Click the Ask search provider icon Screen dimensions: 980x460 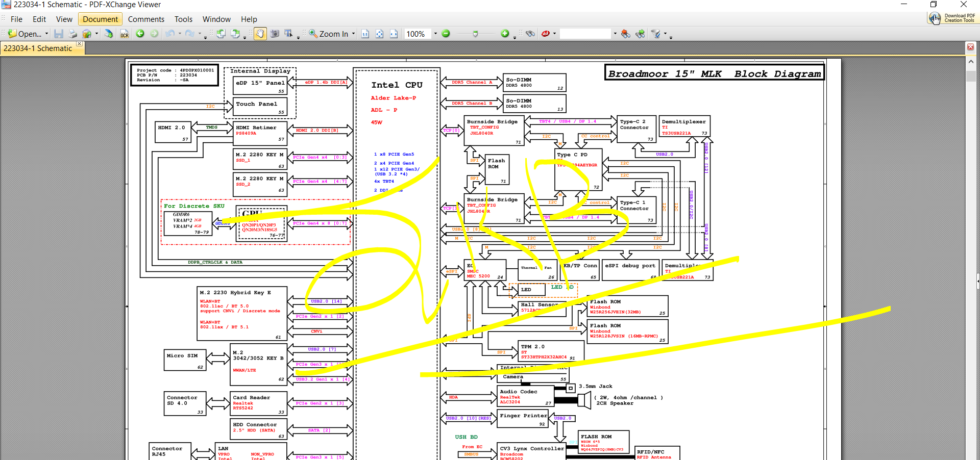point(546,34)
